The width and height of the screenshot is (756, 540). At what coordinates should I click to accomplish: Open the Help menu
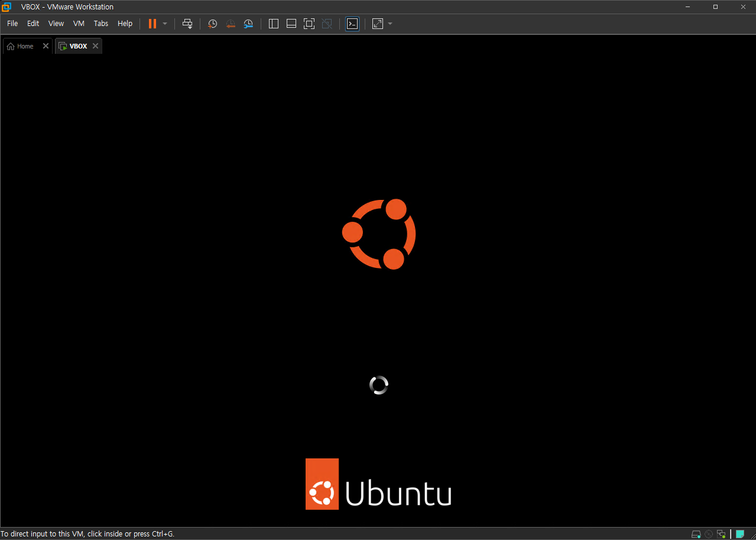tap(125, 24)
